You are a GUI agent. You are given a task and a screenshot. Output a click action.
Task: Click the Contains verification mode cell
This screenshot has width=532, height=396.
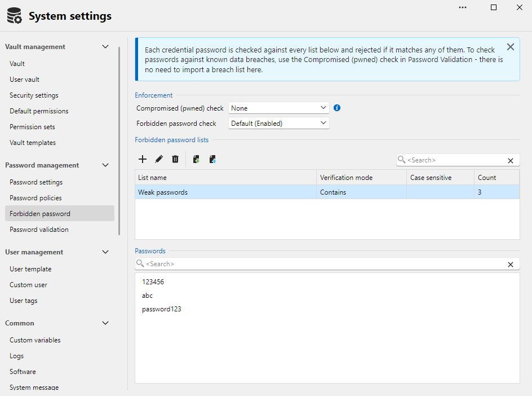(x=362, y=192)
